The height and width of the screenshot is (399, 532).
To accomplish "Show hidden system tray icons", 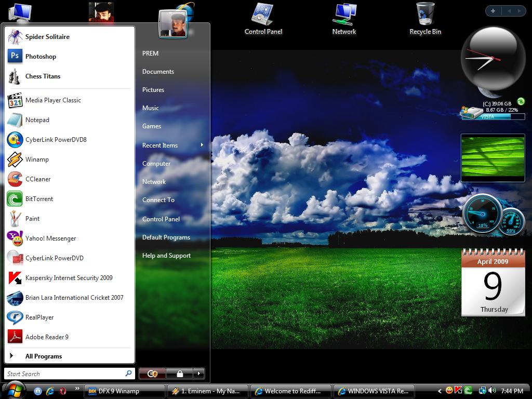I will click(440, 391).
